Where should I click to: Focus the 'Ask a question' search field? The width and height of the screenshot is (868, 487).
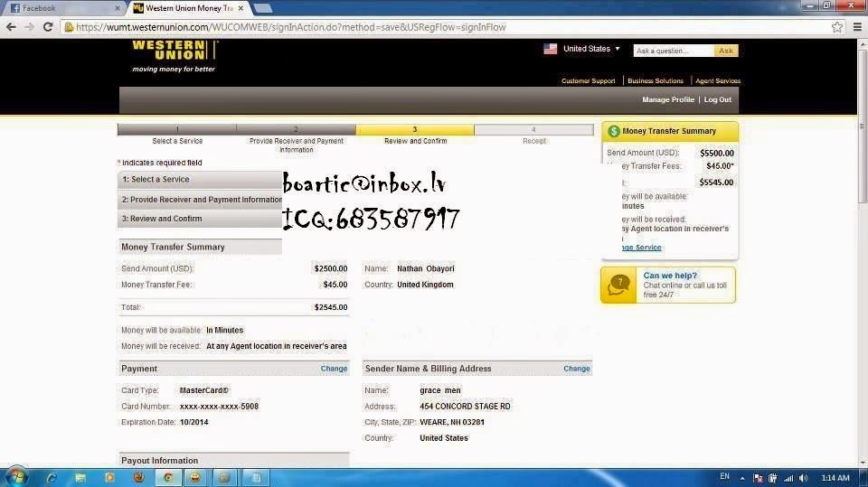tap(674, 51)
